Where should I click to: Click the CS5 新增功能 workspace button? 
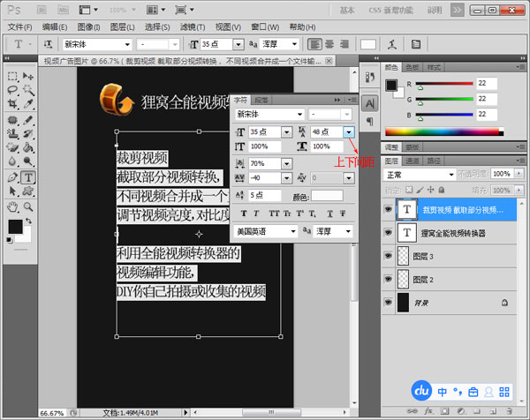[x=390, y=11]
